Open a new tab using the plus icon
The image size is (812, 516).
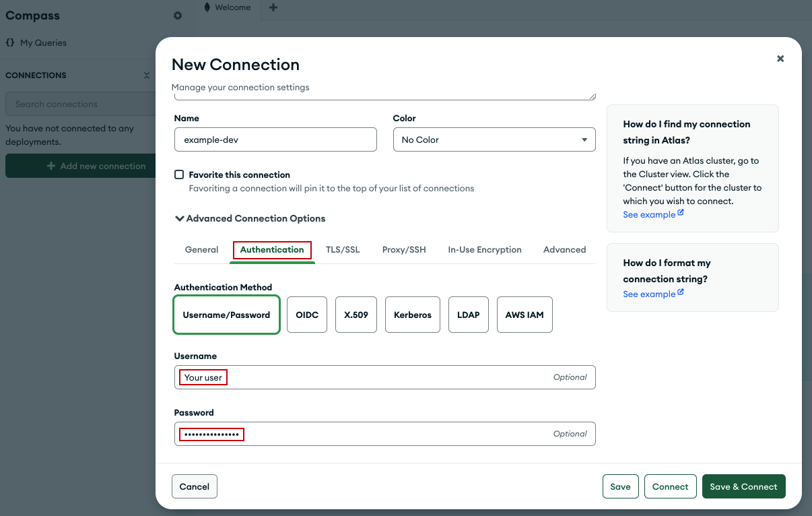pyautogui.click(x=273, y=7)
